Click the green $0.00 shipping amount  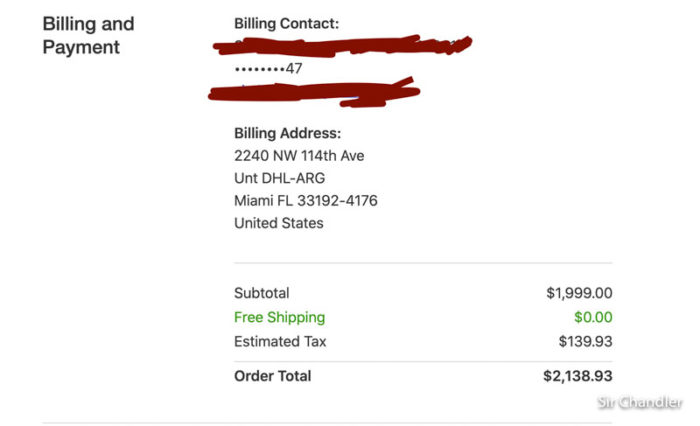pyautogui.click(x=593, y=317)
